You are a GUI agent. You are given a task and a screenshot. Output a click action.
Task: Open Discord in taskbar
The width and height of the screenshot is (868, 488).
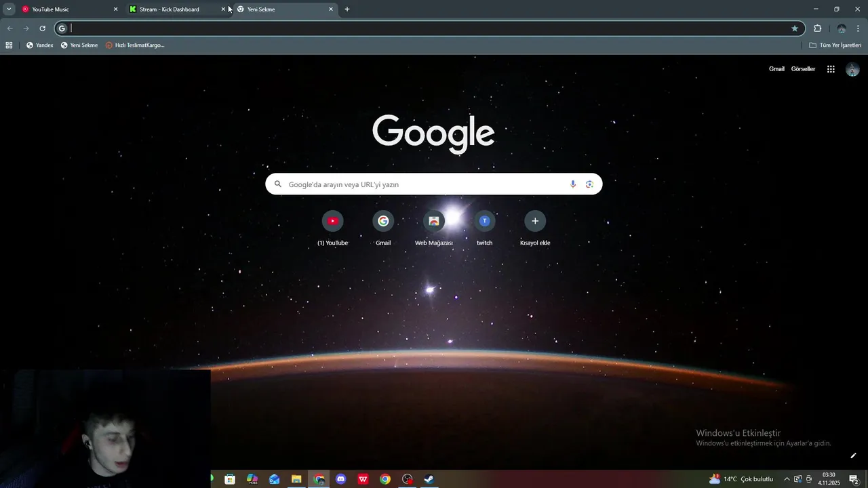pyautogui.click(x=341, y=479)
